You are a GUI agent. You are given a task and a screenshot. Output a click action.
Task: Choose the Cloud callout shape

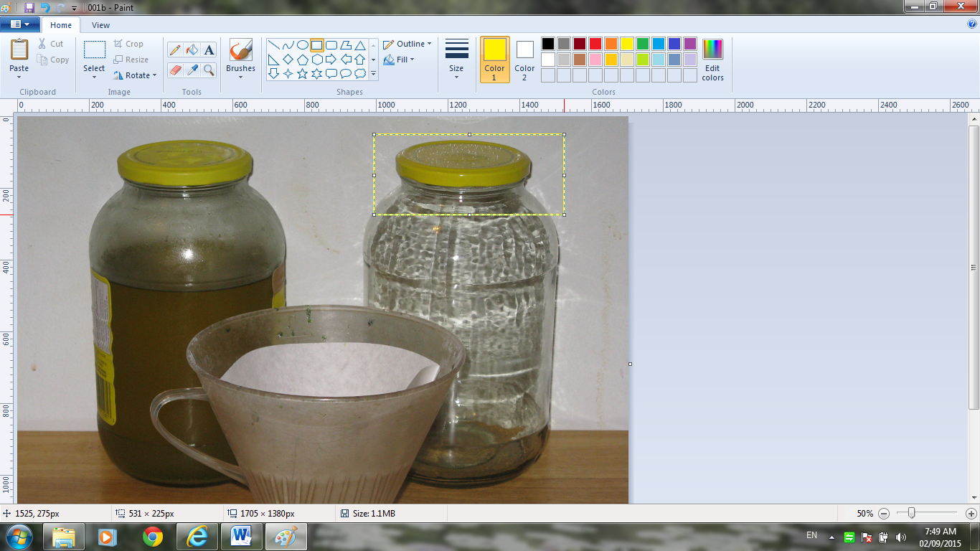coord(359,73)
